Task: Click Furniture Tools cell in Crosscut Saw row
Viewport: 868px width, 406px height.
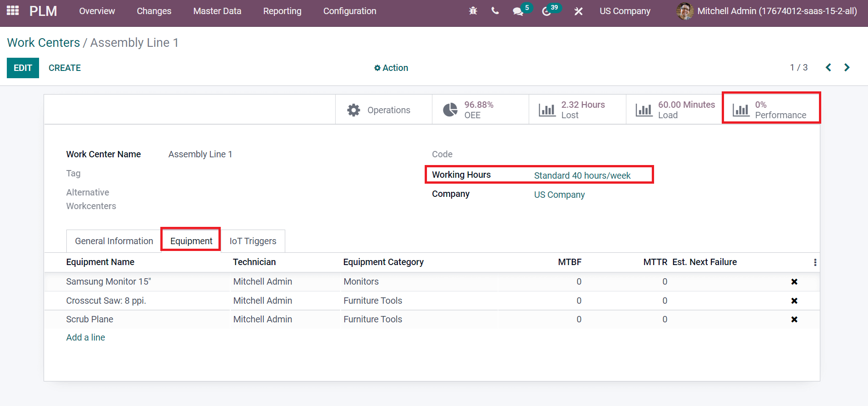Action: pos(373,301)
